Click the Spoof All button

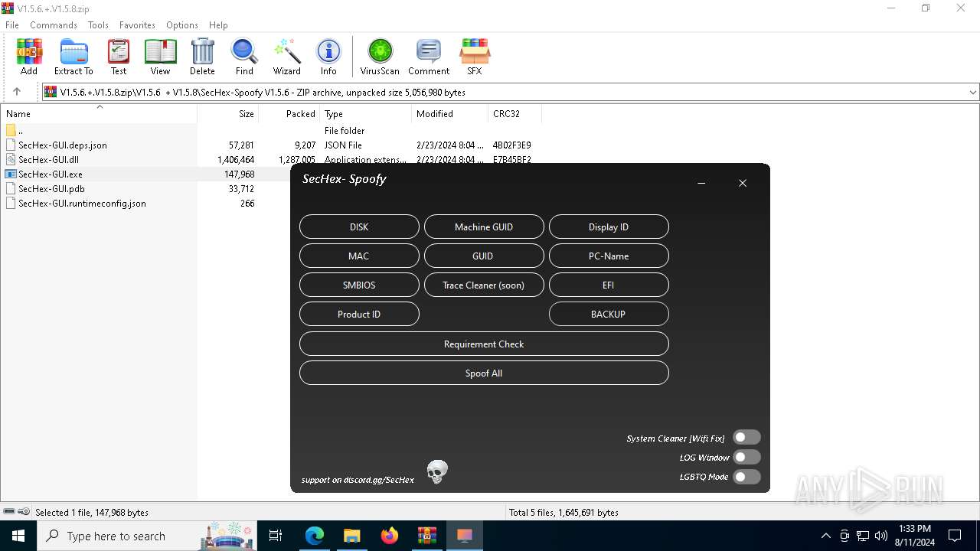click(x=484, y=373)
